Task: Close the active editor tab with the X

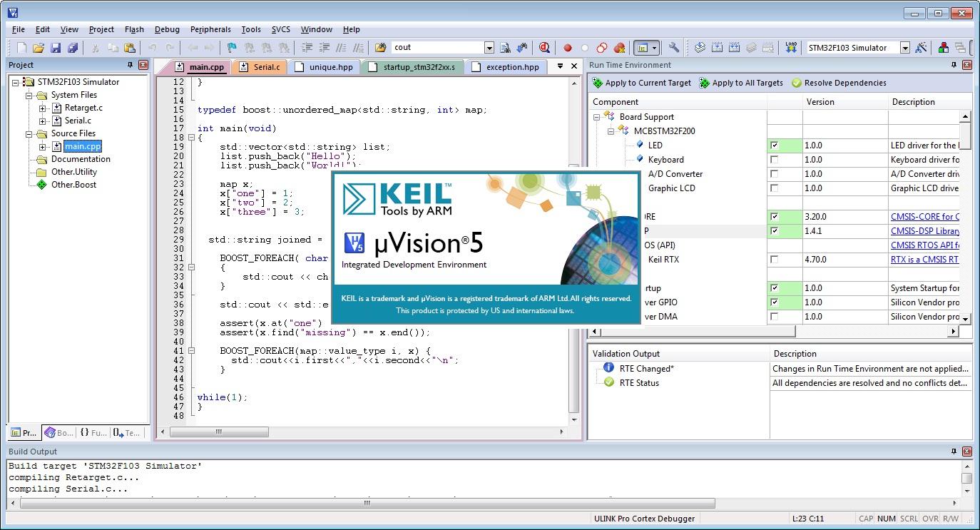Action: 574,66
